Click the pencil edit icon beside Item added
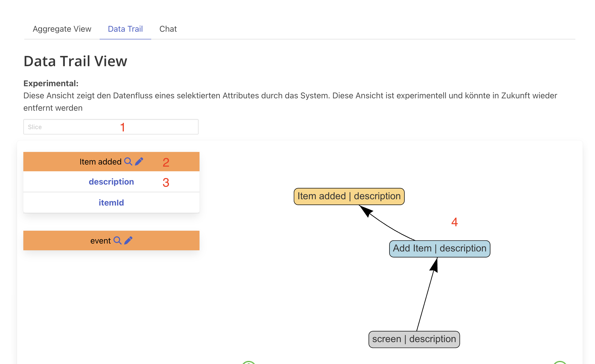This screenshot has height=364, width=595. pos(139,161)
